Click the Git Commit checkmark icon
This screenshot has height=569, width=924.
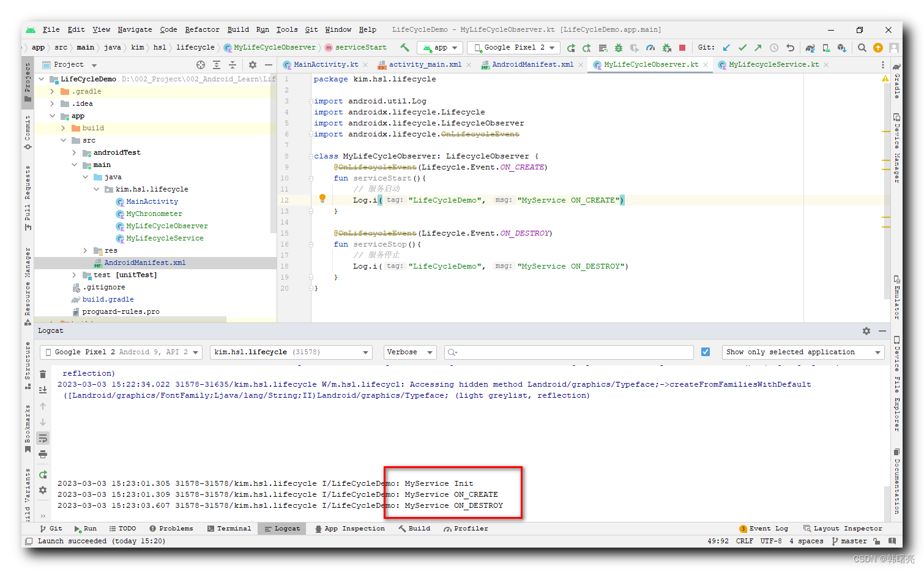point(742,48)
